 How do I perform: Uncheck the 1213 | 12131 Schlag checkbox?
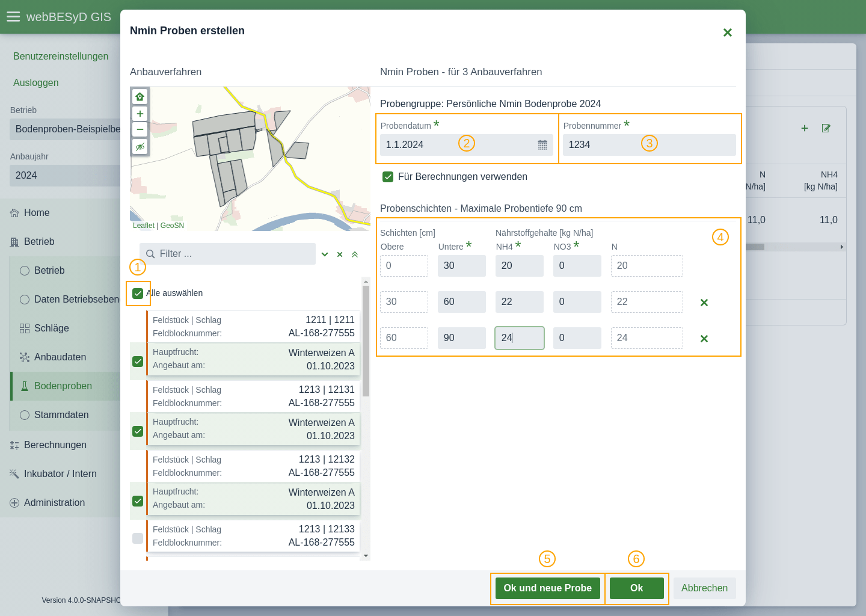pyautogui.click(x=138, y=431)
